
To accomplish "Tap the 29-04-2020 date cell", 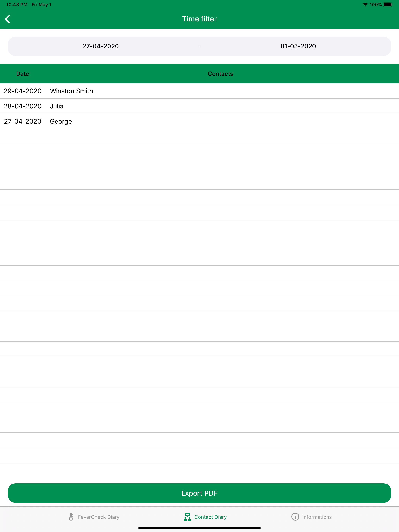I will click(x=23, y=91).
